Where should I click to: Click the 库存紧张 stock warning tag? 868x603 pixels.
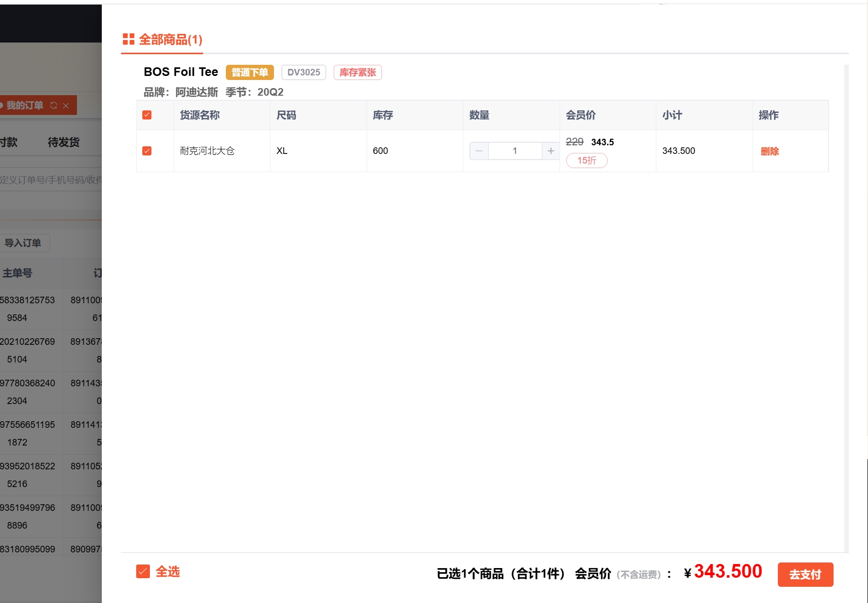click(358, 72)
